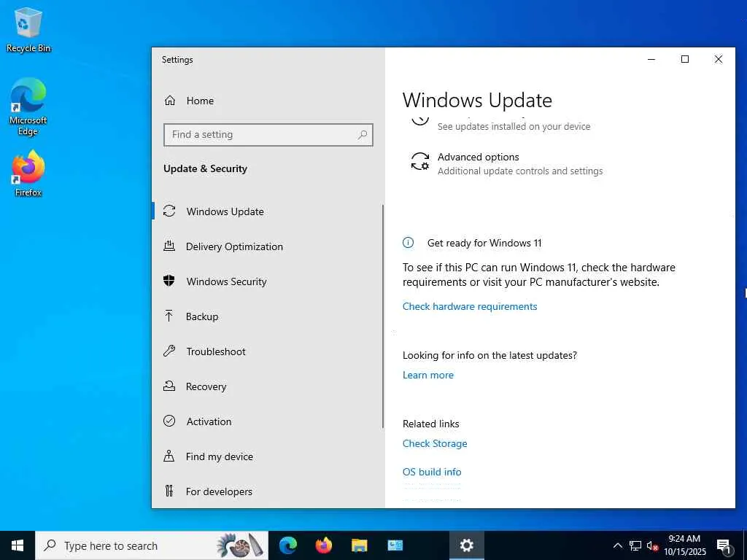The image size is (747, 560).
Task: Click the Update & Security heading
Action: coord(205,168)
